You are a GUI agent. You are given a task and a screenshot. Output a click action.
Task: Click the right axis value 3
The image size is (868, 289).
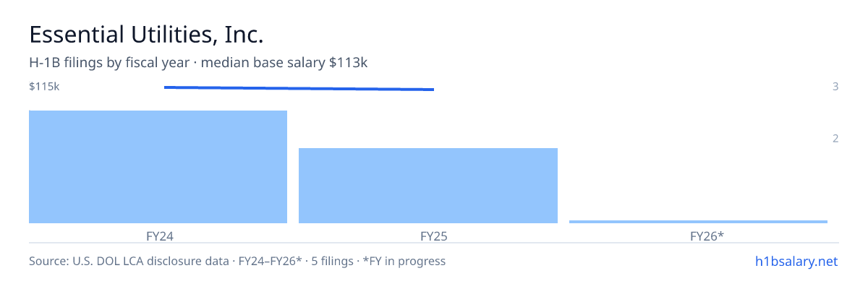(x=835, y=87)
